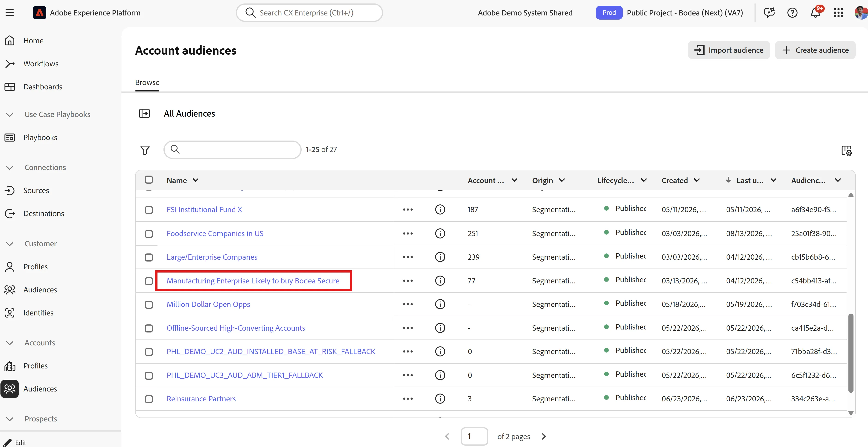This screenshot has height=447, width=868.
Task: Click the audience table vertical scrollbar
Action: click(851, 353)
